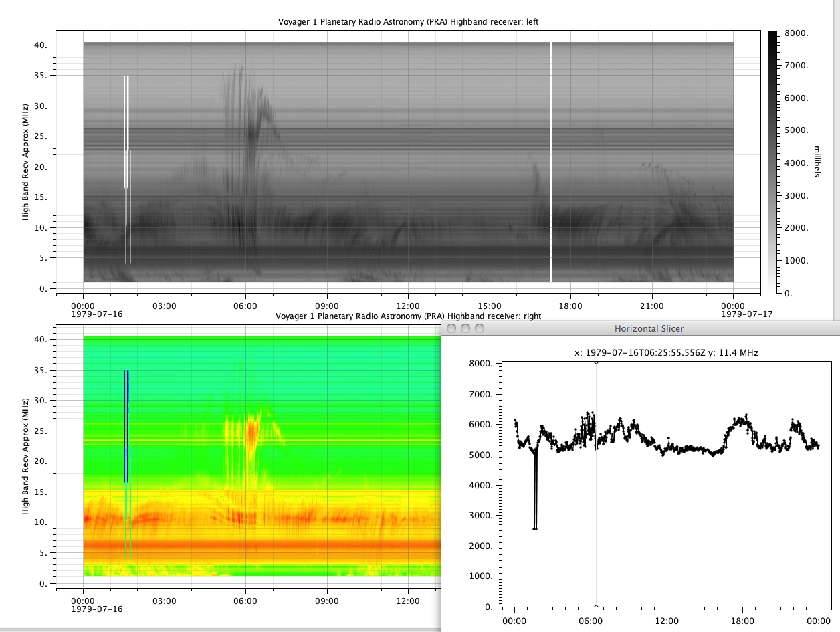
Task: Click the grayscale colorbar of the top plot
Action: [772, 163]
